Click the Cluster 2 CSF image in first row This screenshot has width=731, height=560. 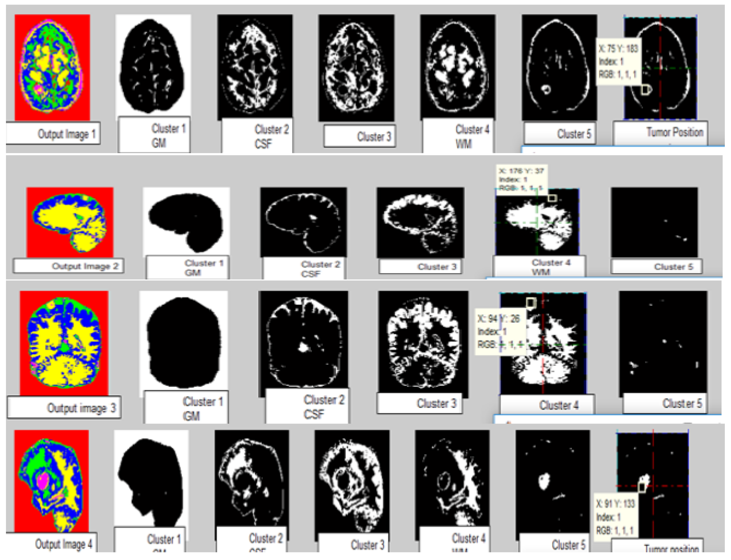[255, 66]
